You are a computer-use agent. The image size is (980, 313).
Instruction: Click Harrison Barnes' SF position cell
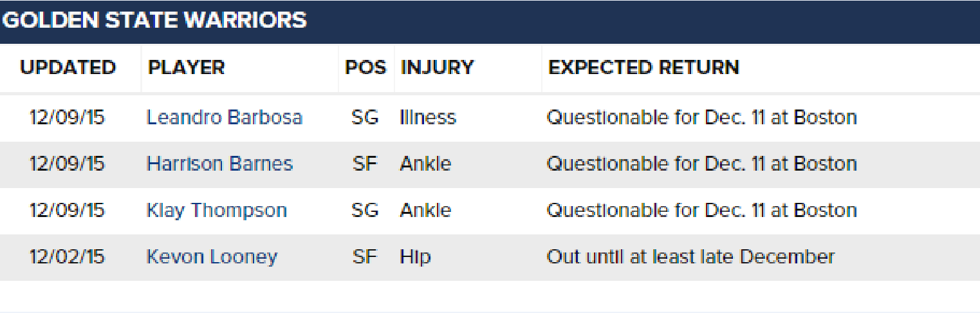pos(364,164)
